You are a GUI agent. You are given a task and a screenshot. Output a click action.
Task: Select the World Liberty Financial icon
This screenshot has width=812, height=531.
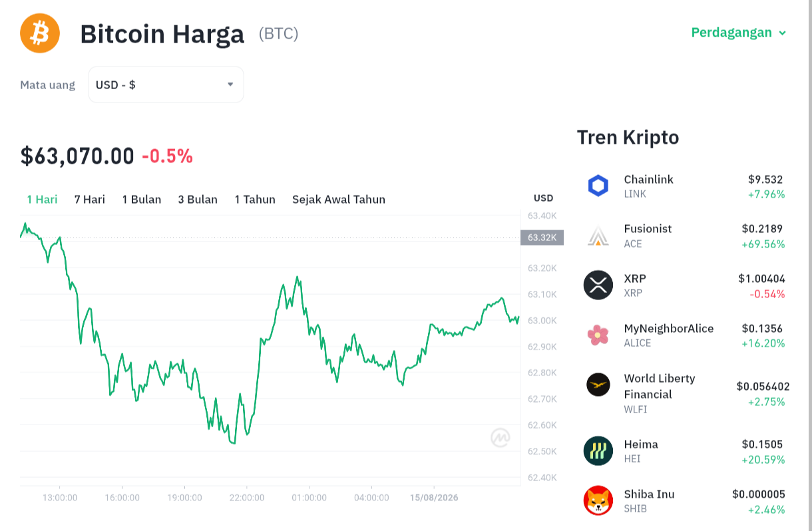[598, 385]
